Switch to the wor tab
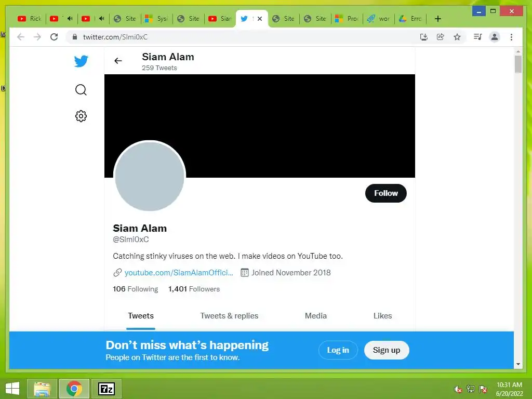The height and width of the screenshot is (399, 532). pyautogui.click(x=379, y=19)
